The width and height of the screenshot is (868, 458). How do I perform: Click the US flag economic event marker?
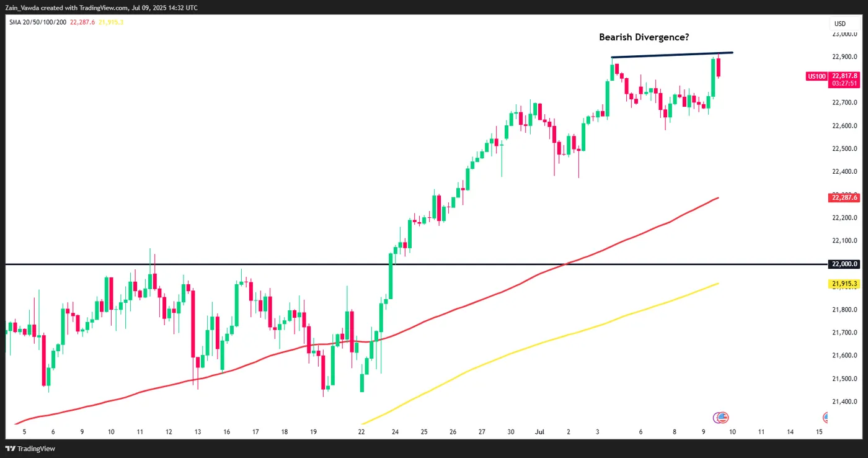pyautogui.click(x=723, y=418)
